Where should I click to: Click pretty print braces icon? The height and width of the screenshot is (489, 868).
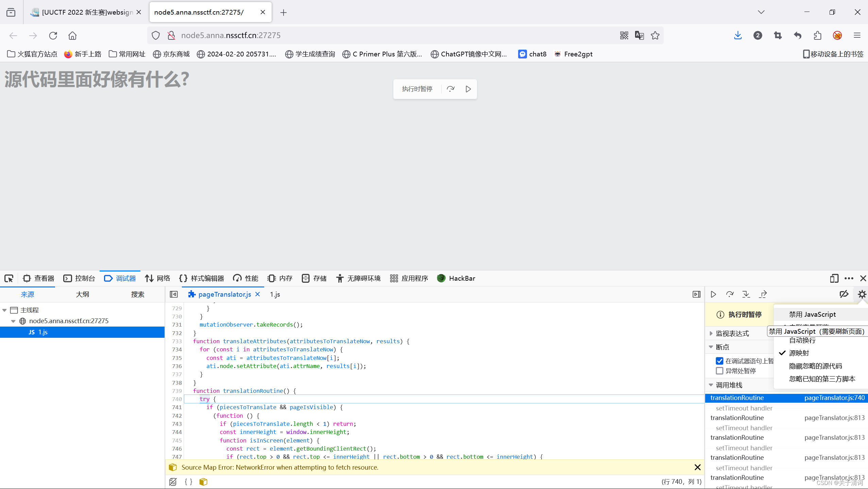(188, 482)
